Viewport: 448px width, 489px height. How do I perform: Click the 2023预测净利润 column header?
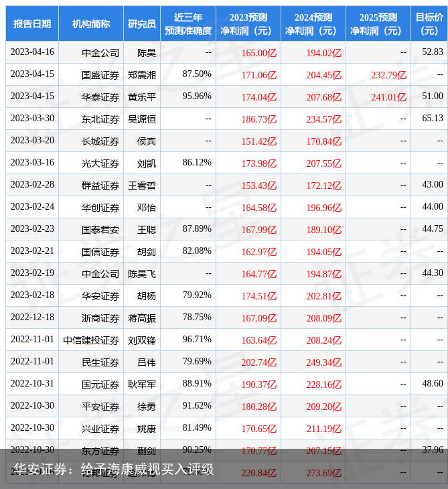click(x=248, y=23)
